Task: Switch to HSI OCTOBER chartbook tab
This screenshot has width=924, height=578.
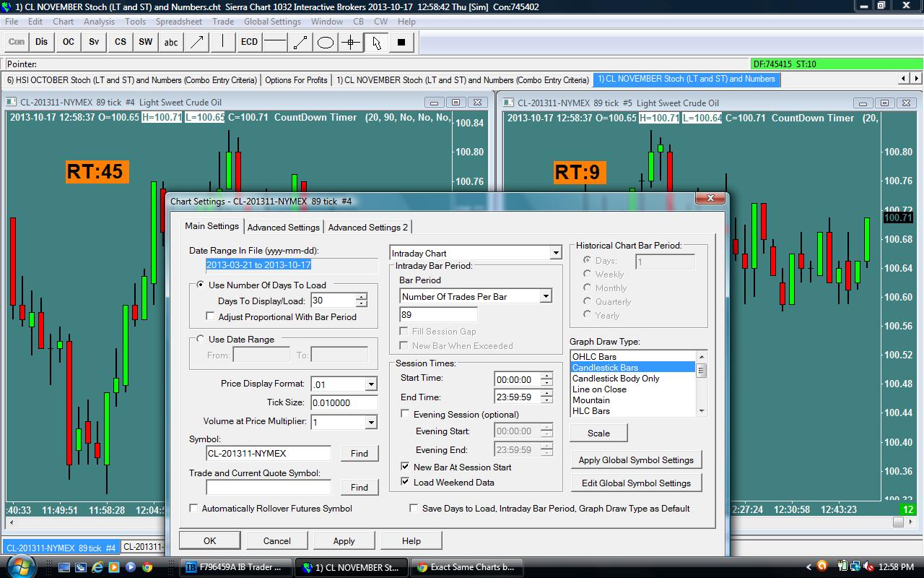Action: (x=131, y=80)
